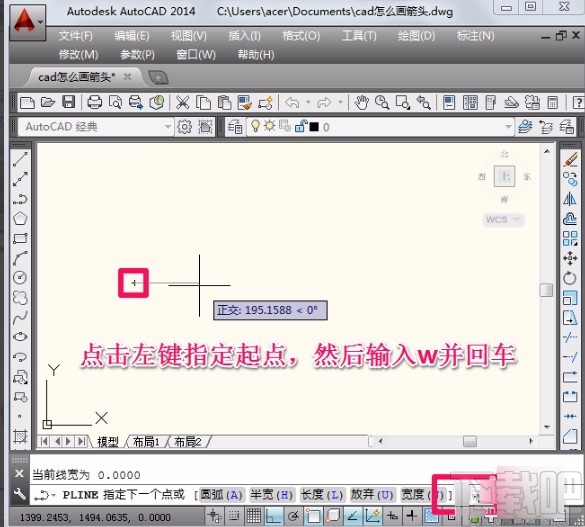Open the Quick calculator icon
This screenshot has width=585, height=527.
(x=553, y=102)
